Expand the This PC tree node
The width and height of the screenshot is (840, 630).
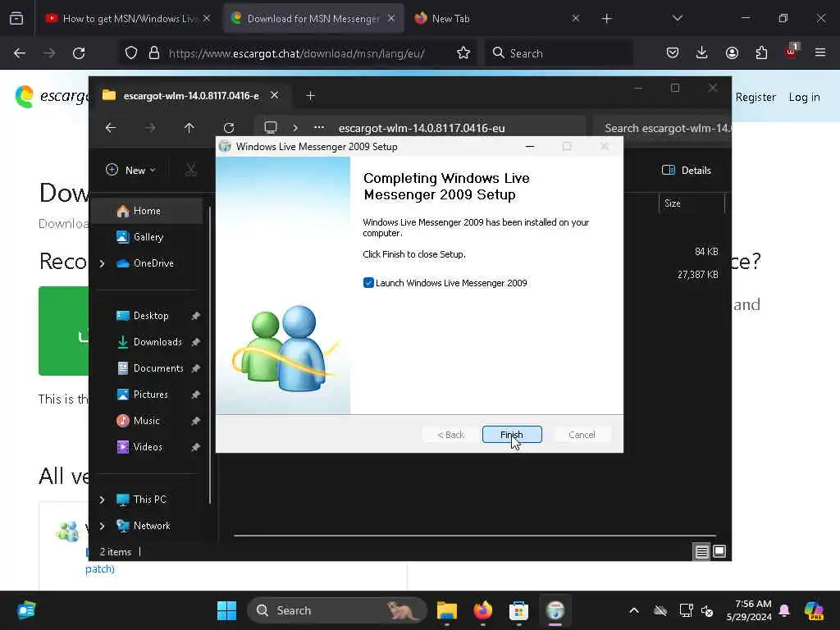(103, 500)
